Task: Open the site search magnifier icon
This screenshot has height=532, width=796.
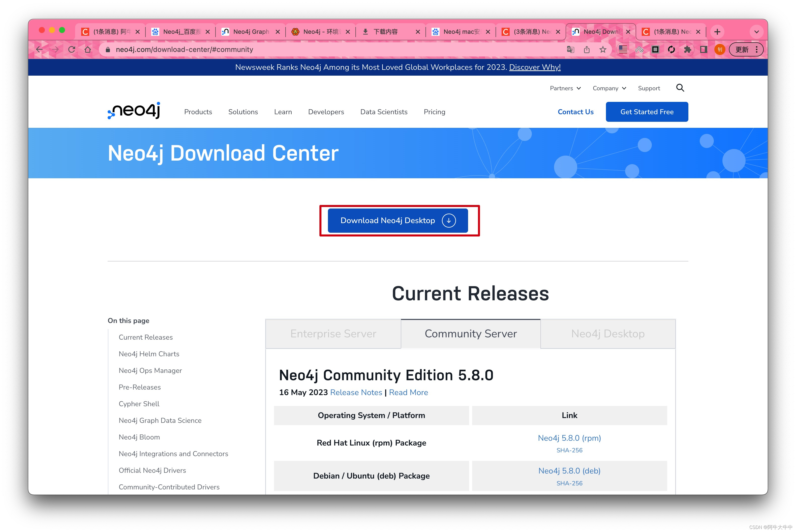Action: [680, 88]
